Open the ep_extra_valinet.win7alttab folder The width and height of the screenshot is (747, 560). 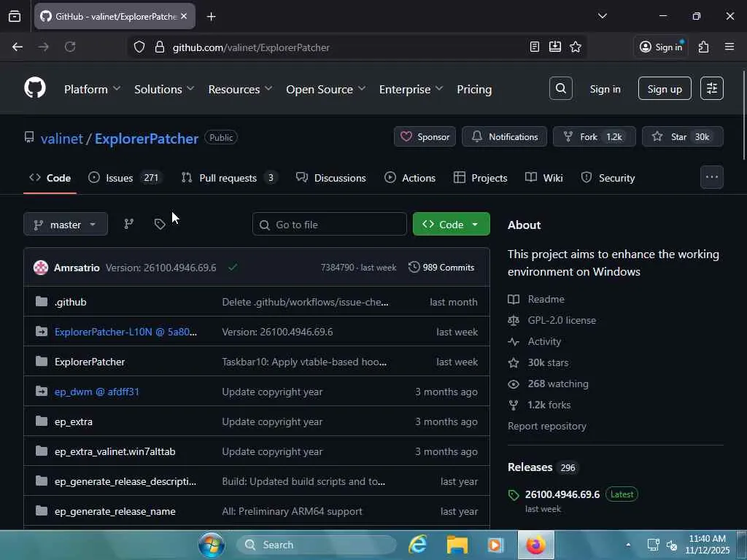[x=115, y=451]
